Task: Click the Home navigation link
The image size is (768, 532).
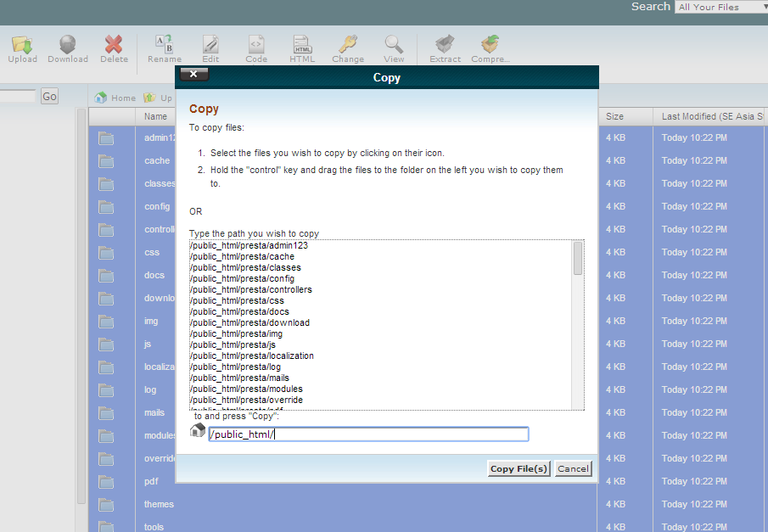Action: click(x=115, y=98)
